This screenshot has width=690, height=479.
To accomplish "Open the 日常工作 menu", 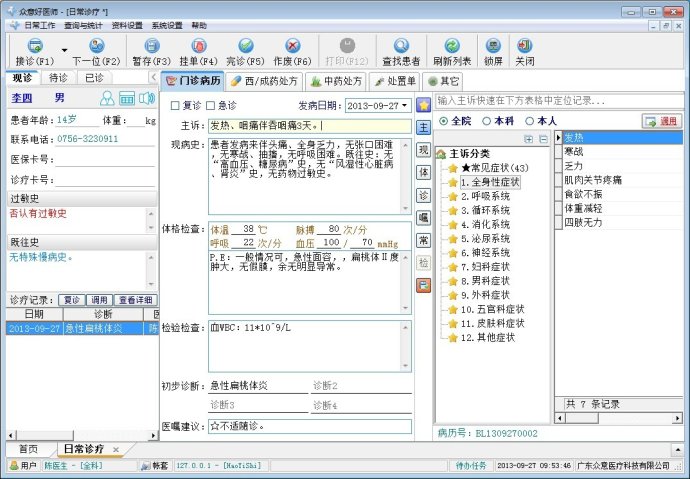I will (x=39, y=26).
